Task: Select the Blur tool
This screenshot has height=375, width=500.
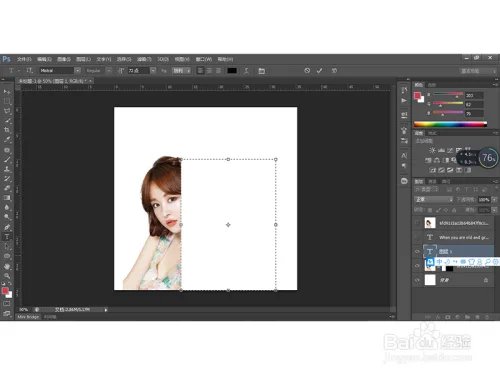Action: point(7,207)
